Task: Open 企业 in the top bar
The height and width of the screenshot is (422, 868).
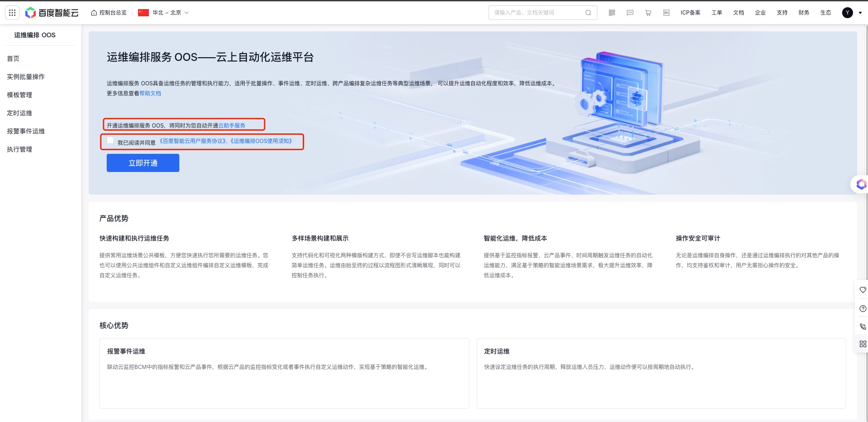Action: coord(760,13)
